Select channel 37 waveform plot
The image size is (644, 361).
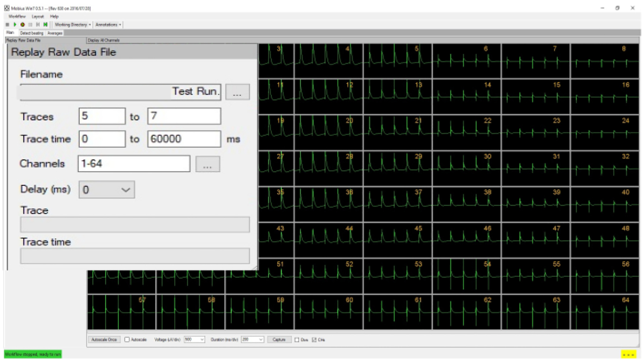(397, 204)
